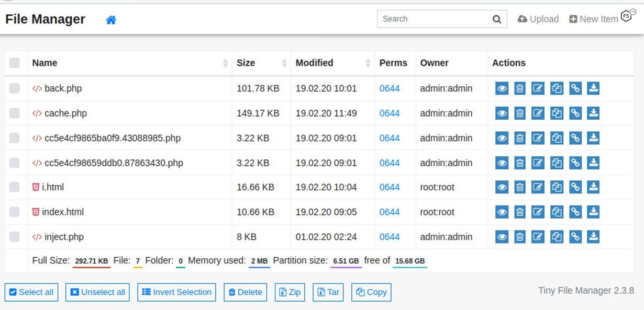Open the New Item option

(x=594, y=19)
